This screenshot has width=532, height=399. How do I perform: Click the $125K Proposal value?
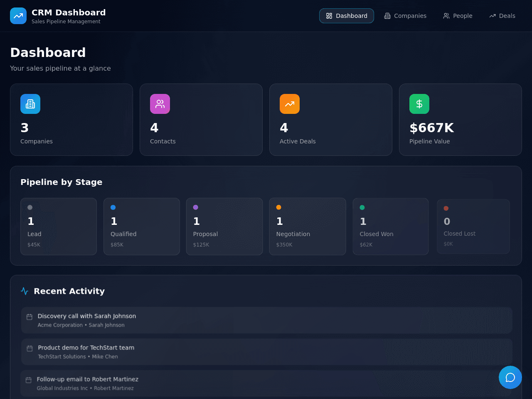coord(201,245)
